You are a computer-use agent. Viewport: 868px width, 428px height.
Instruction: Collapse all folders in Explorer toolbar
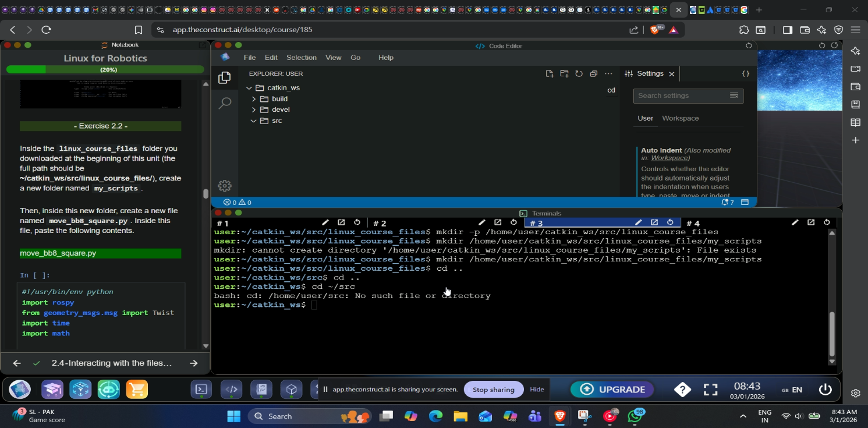pos(593,74)
